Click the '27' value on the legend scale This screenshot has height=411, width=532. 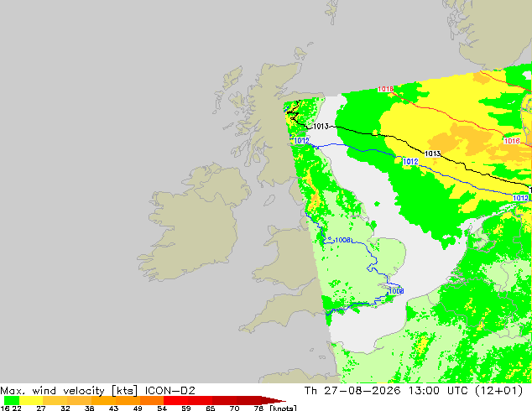coord(41,408)
